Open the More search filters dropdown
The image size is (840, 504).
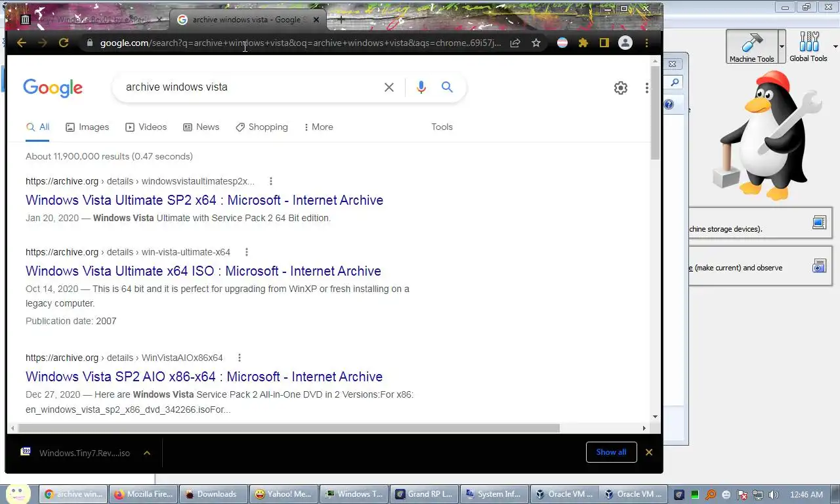point(319,127)
